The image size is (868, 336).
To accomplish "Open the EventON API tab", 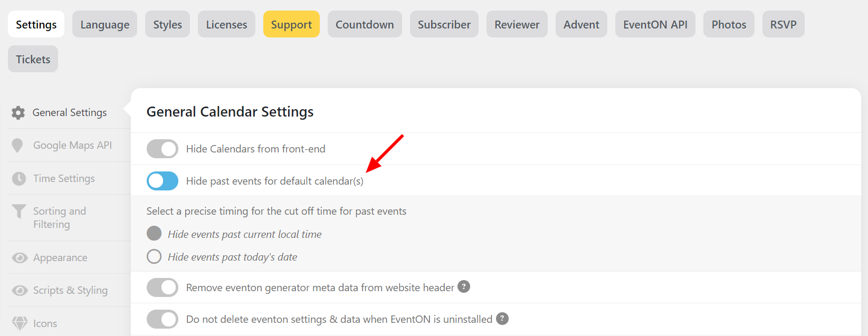I will tap(655, 24).
